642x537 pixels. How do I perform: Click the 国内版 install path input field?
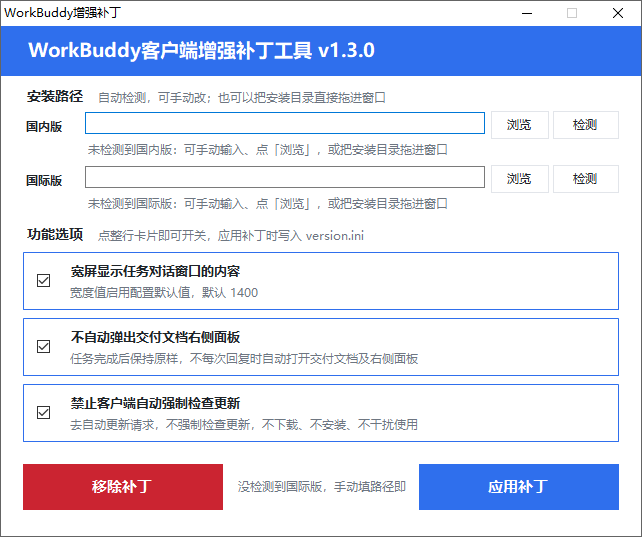pyautogui.click(x=285, y=123)
